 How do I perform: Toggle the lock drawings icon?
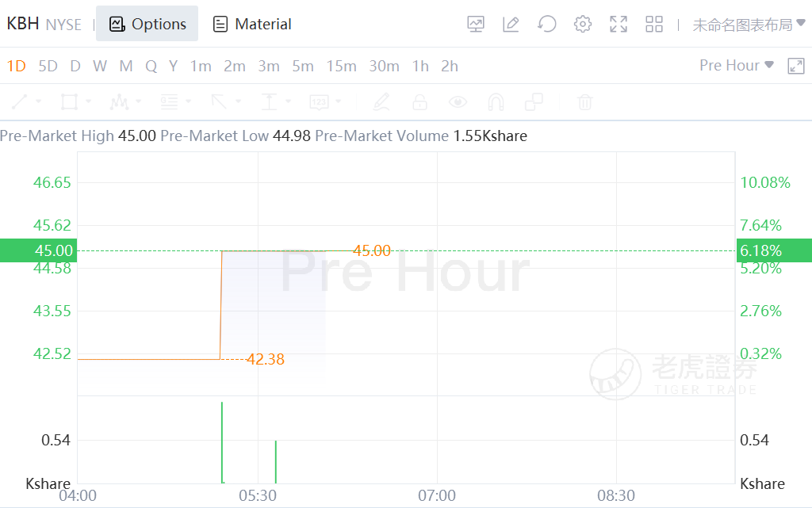(x=419, y=102)
